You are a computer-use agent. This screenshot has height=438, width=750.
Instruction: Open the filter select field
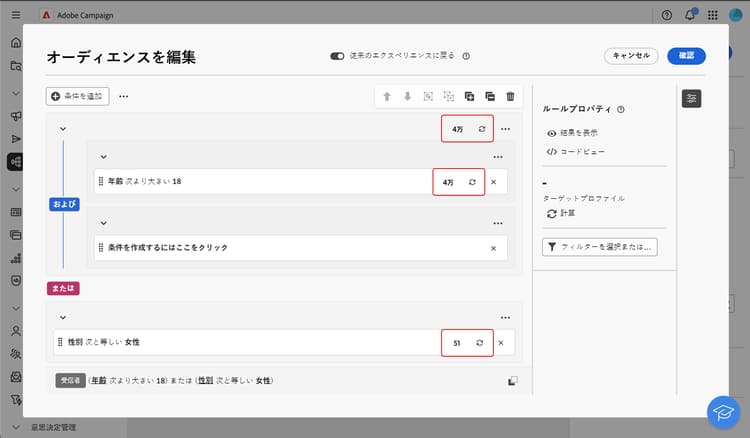(600, 247)
